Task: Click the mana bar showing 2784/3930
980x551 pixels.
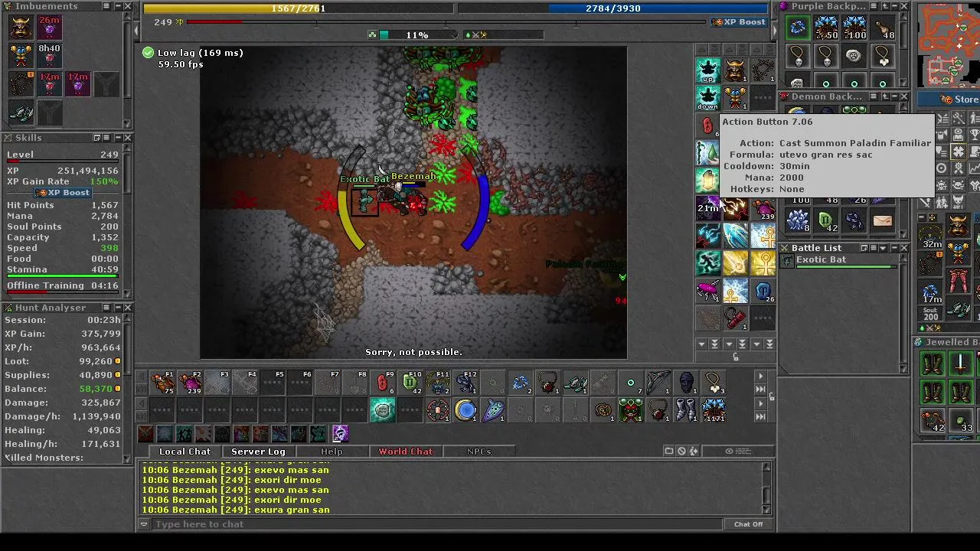Action: pyautogui.click(x=612, y=8)
